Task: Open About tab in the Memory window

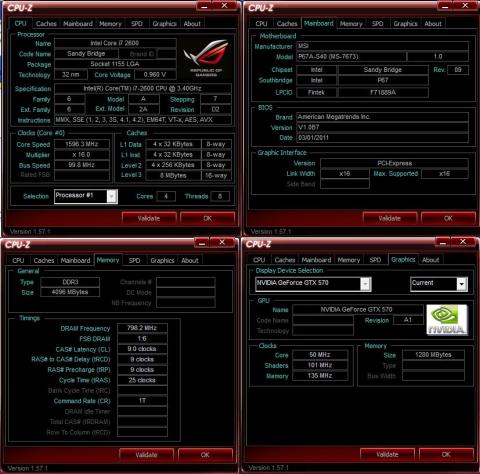Action: pos(190,260)
